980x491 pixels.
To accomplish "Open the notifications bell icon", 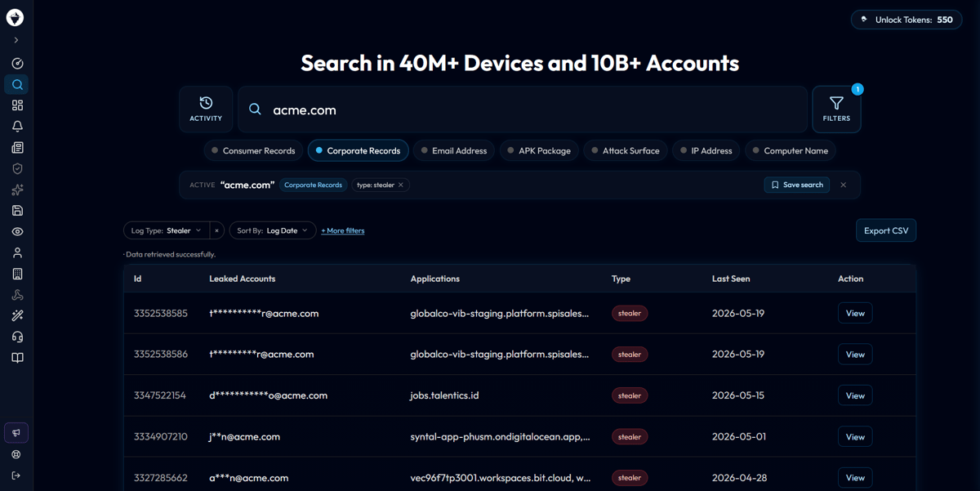I will click(17, 127).
